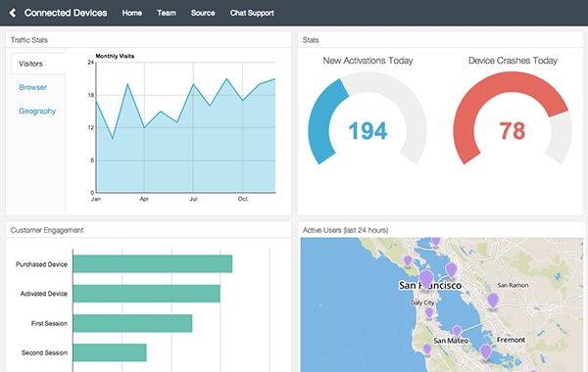
Task: Open Chat Support
Action: point(252,13)
